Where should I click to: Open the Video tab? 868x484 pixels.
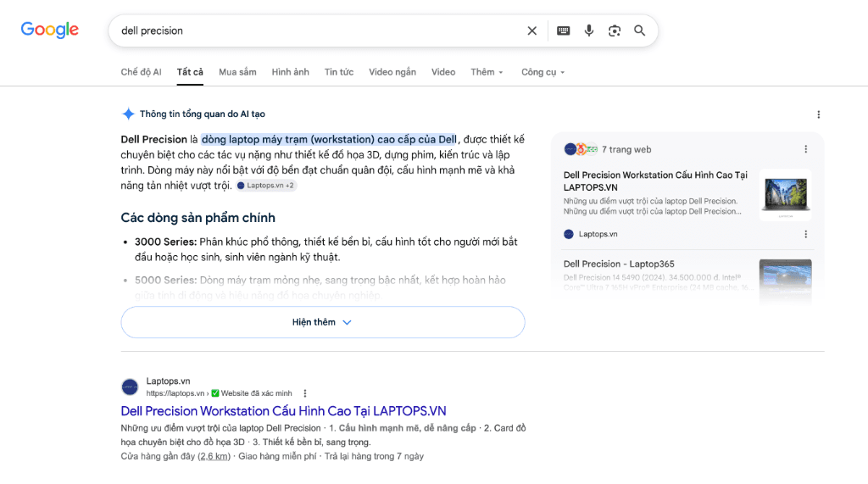[443, 72]
